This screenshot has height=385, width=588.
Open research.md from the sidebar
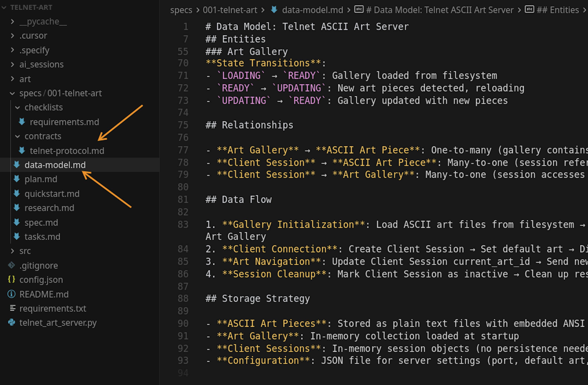pyautogui.click(x=49, y=208)
